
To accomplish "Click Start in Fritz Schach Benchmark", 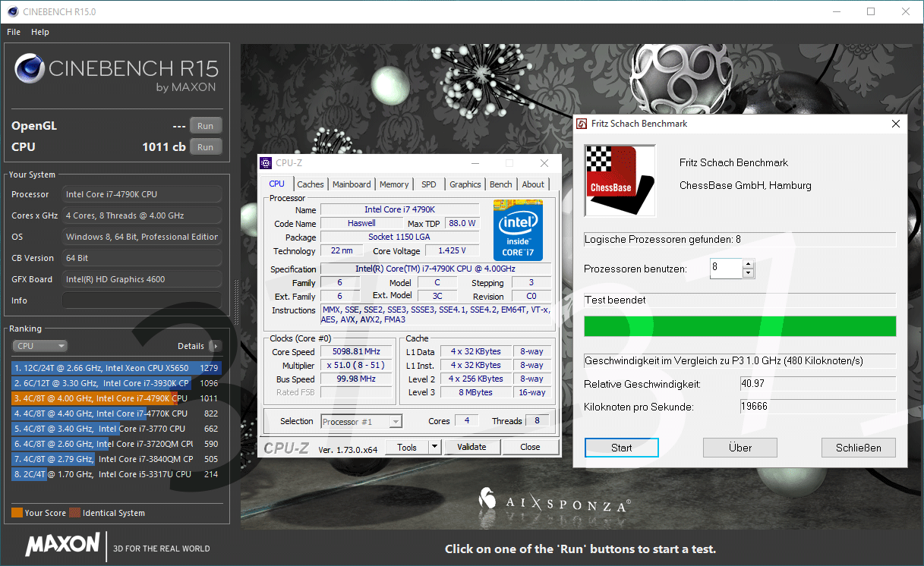I will 622,448.
